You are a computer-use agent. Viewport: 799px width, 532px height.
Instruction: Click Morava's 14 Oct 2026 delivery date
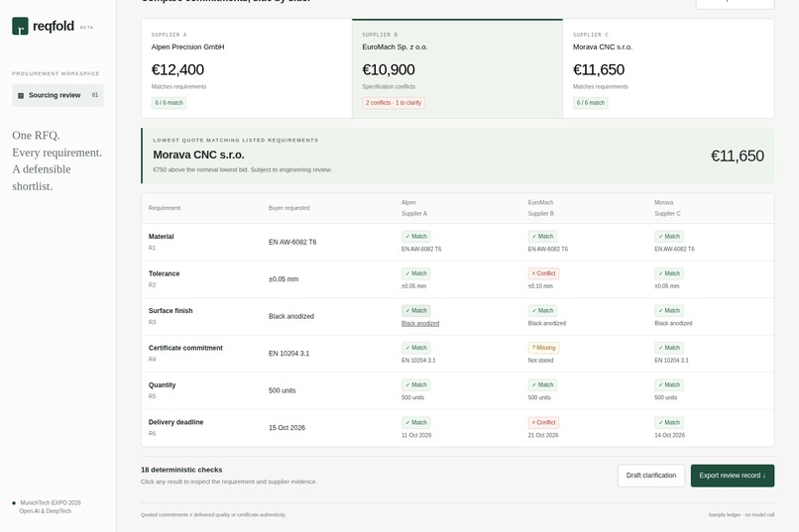[670, 435]
